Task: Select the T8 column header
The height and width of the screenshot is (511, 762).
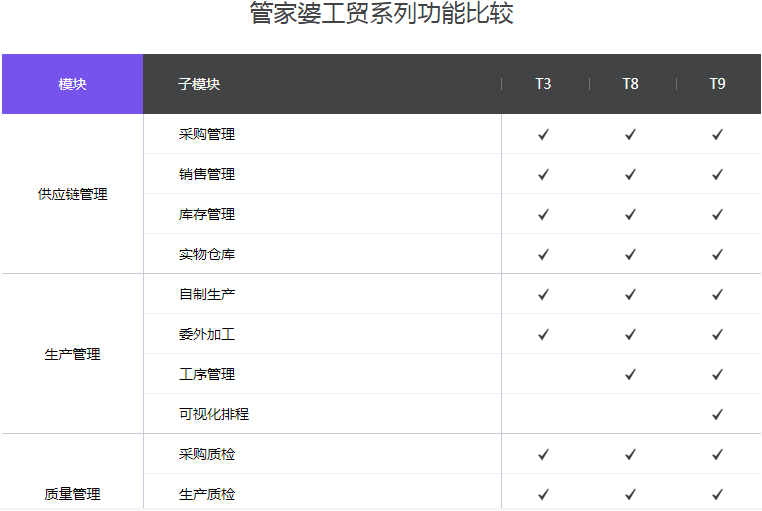Action: (x=630, y=84)
